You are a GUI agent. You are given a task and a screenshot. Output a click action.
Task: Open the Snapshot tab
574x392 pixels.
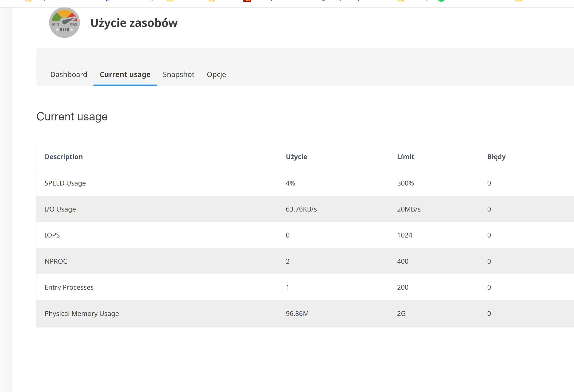click(x=178, y=74)
